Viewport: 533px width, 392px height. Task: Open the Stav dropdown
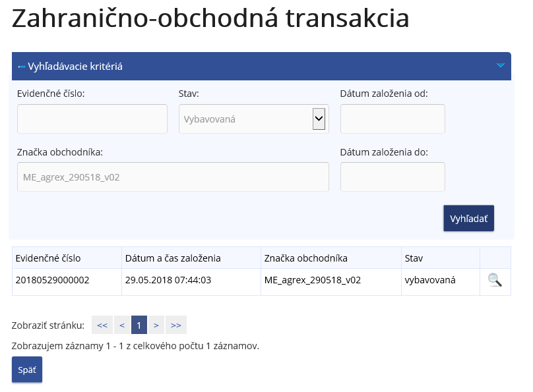[x=253, y=119]
